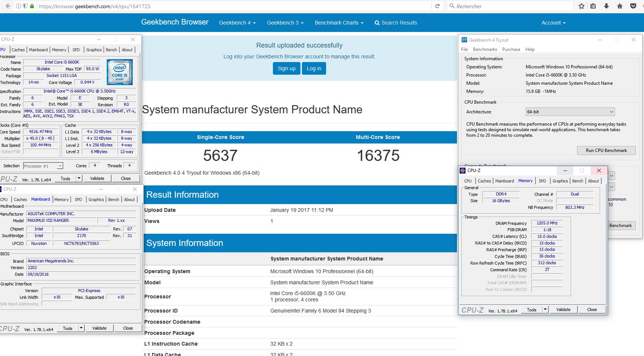Expand Tools arrow in CPU-Z Mainboard window

(x=81, y=328)
